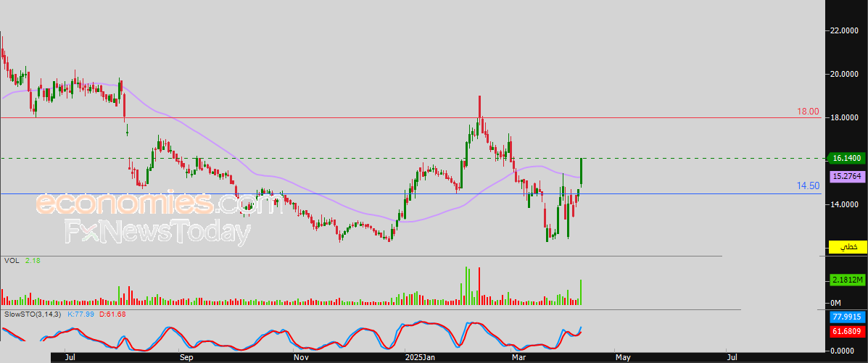The width and height of the screenshot is (868, 363).
Task: Click the D:61.68 reading in stochastic header
Action: click(x=111, y=314)
